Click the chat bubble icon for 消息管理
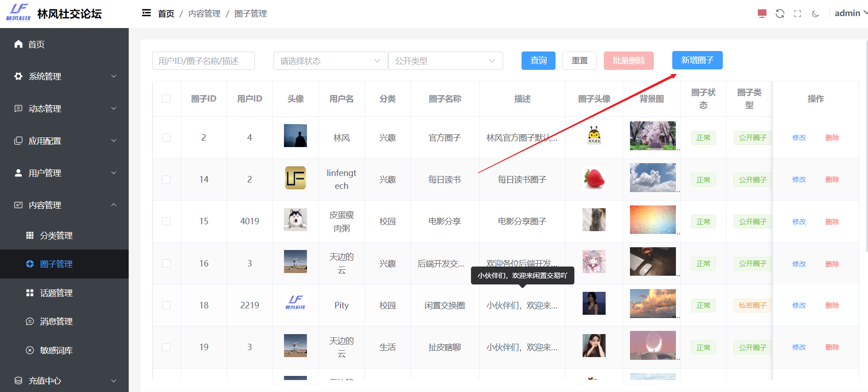Image resolution: width=868 pixels, height=392 pixels. pos(30,321)
